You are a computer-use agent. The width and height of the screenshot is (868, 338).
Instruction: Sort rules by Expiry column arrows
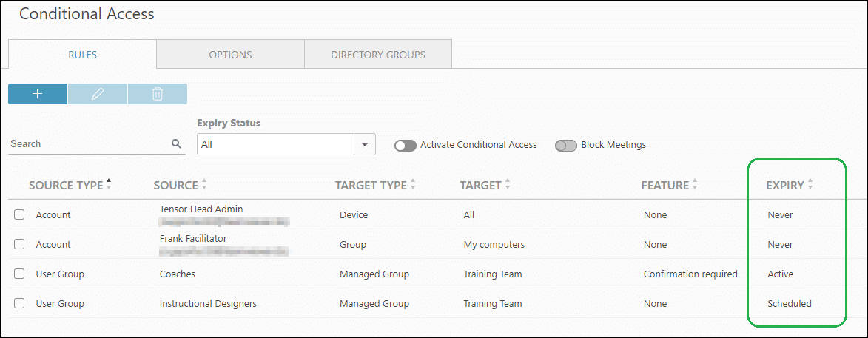coord(810,185)
